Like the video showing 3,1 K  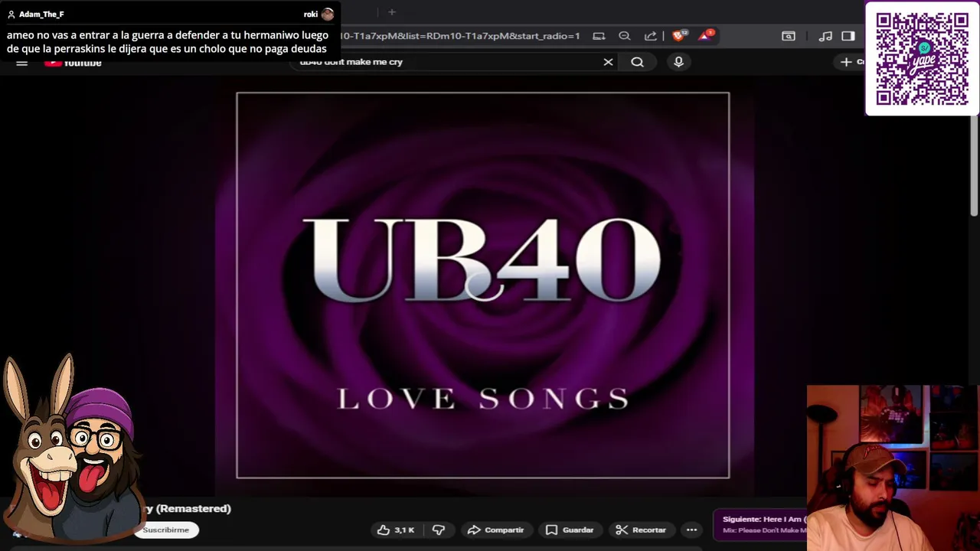coord(396,530)
